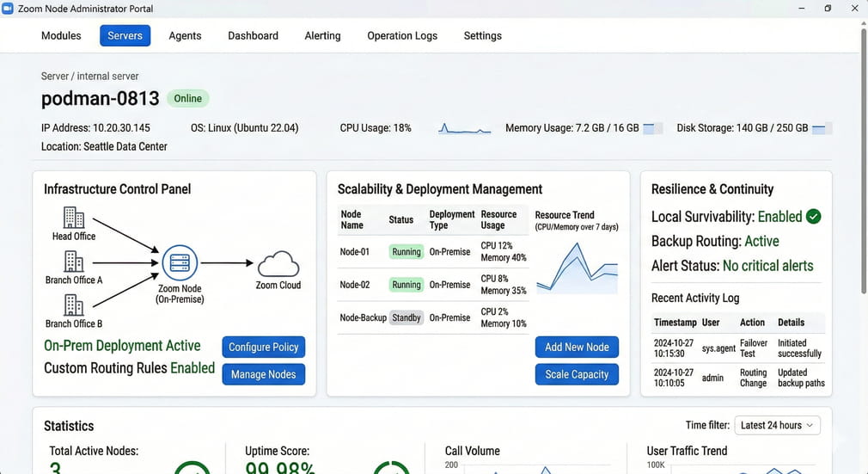Click the Head Office building icon
The image size is (868, 474).
coord(74,218)
